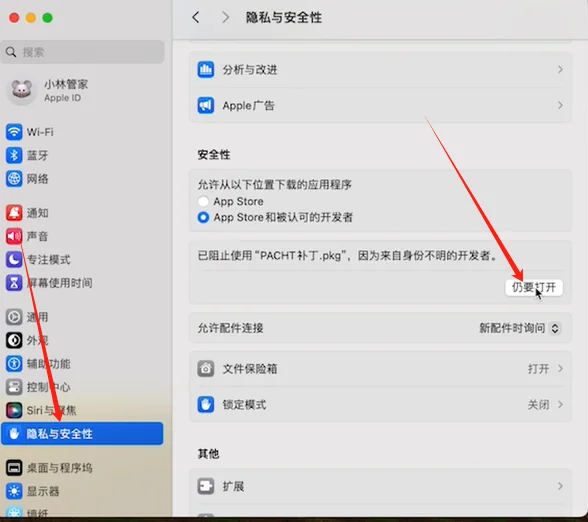588x522 pixels.
Task: Open Appearance (外观) icon
Action: pyautogui.click(x=14, y=340)
